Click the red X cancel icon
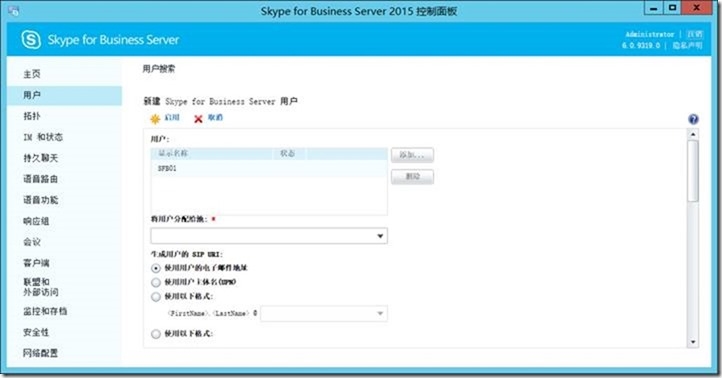722x378 pixels. click(x=198, y=119)
